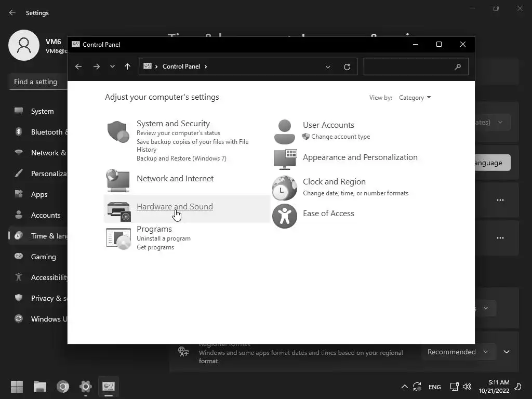The image size is (532, 399).
Task: Open recent locations dropdown arrow
Action: [112, 66]
